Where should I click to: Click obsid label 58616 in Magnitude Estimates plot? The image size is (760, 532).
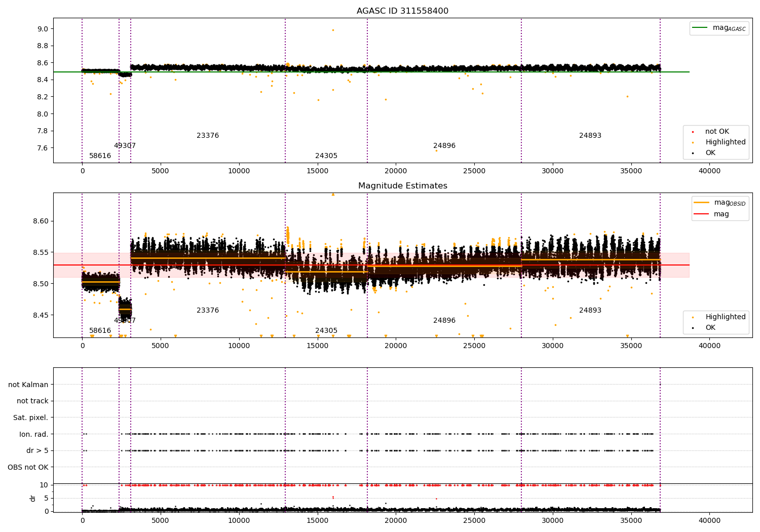(100, 330)
